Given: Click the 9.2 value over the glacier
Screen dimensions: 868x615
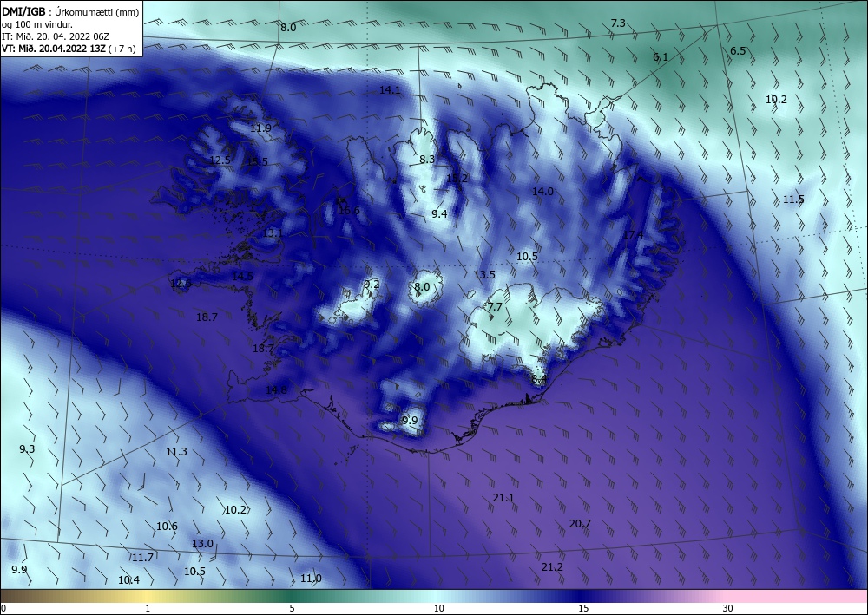Looking at the screenshot, I should pyautogui.click(x=372, y=285).
